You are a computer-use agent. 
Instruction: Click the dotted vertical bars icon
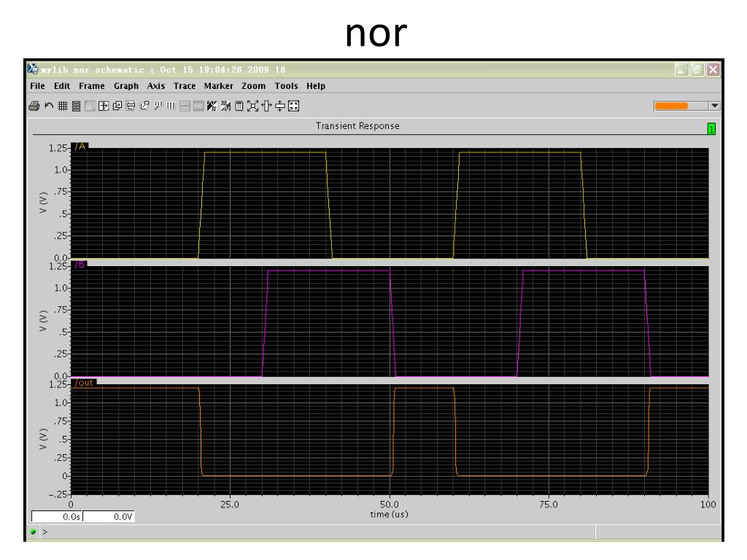(x=171, y=106)
